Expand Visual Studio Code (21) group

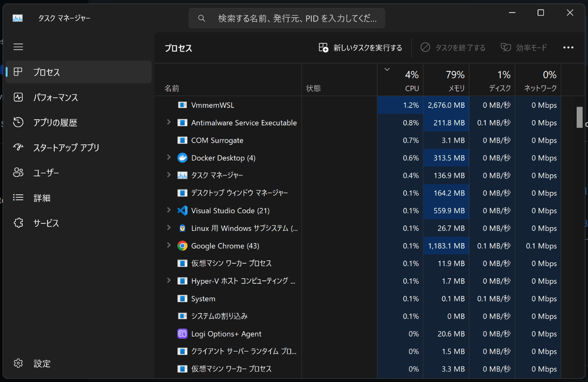coord(169,210)
